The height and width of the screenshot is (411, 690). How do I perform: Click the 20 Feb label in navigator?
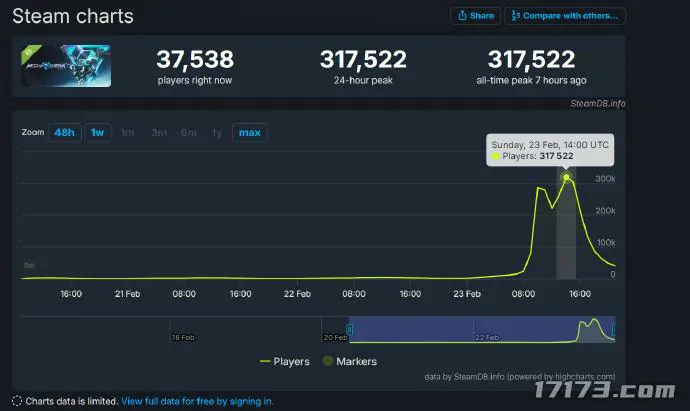(335, 338)
